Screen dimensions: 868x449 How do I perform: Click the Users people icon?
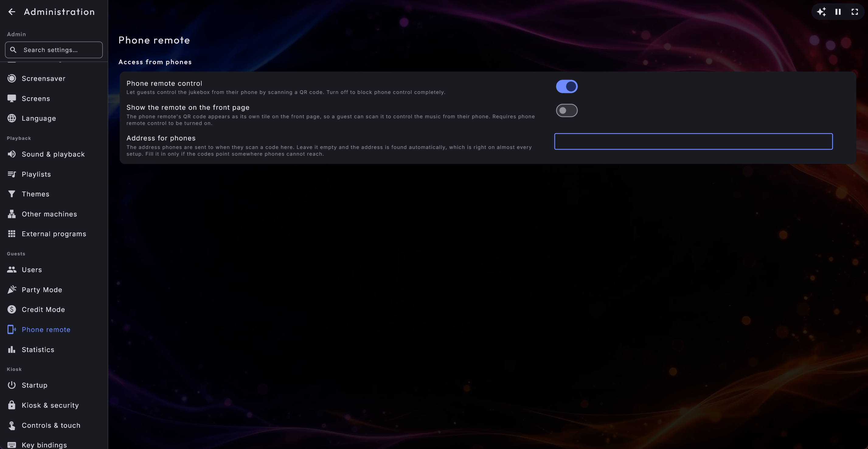click(12, 270)
